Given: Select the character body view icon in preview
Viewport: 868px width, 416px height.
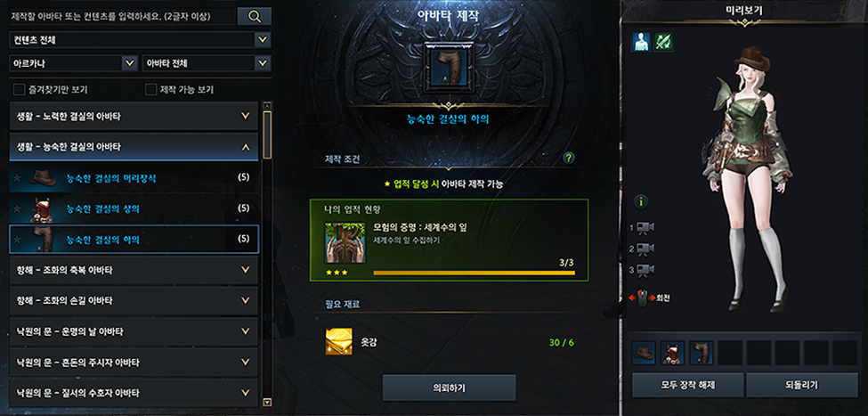Looking at the screenshot, I should (x=641, y=42).
